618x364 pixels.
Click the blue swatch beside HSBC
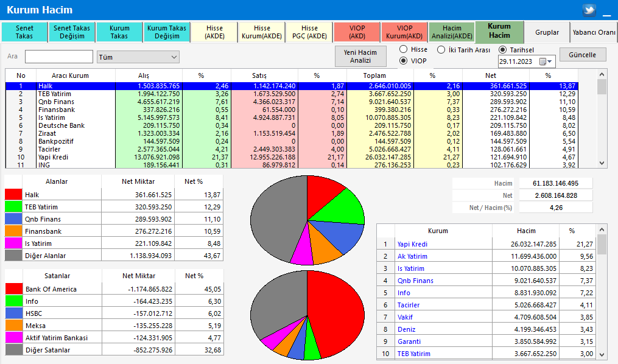click(x=14, y=313)
